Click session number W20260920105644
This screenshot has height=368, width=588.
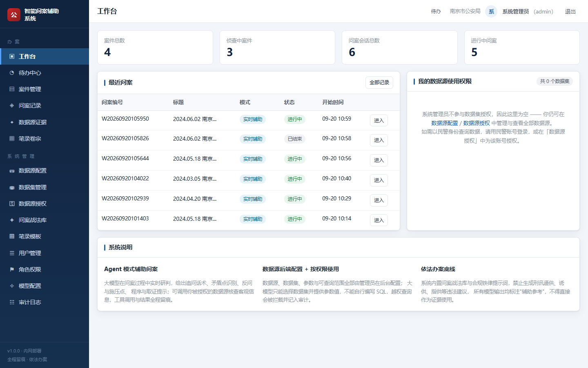point(125,158)
